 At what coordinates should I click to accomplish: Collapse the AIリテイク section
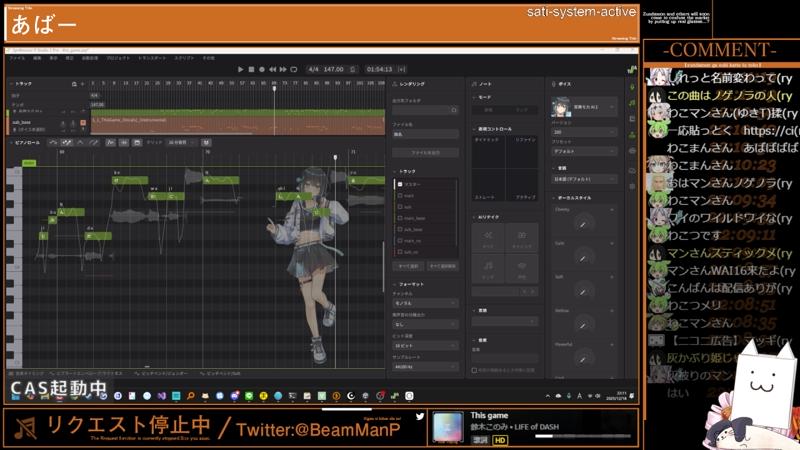click(474, 217)
